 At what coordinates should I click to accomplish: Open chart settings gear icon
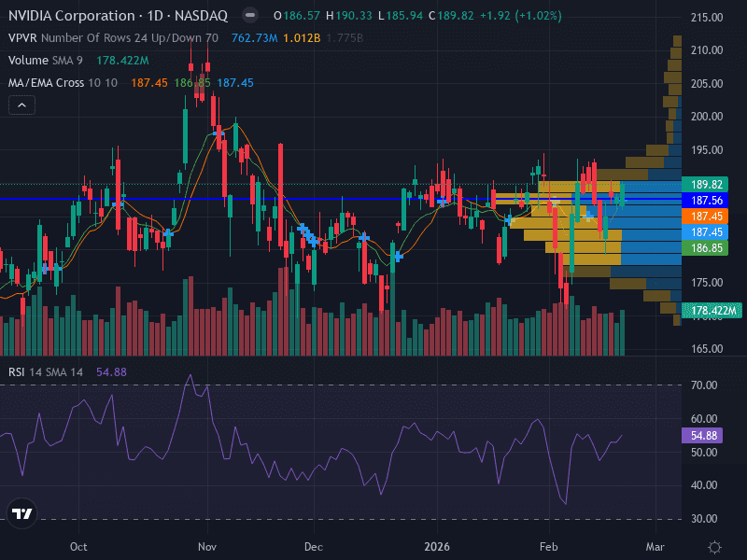[714, 547]
